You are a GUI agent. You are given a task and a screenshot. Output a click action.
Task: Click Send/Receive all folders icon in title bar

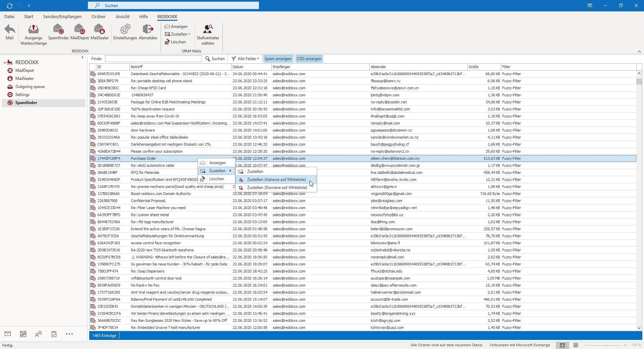coord(10,6)
